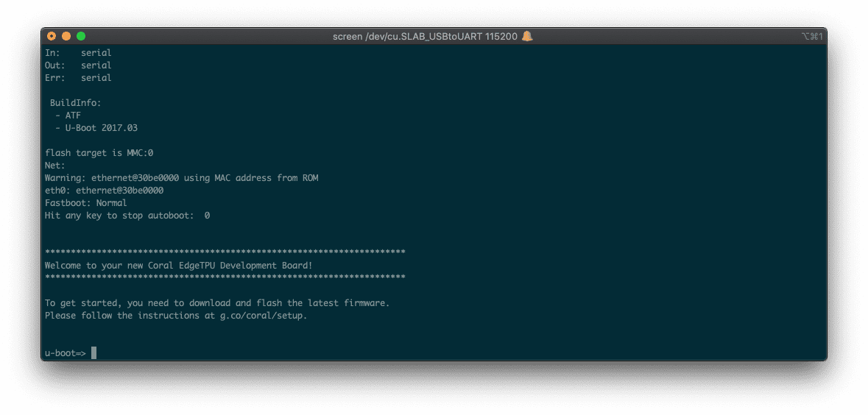The image size is (868, 415).
Task: Click the '- ATF' build info entry
Action: pyautogui.click(x=68, y=116)
